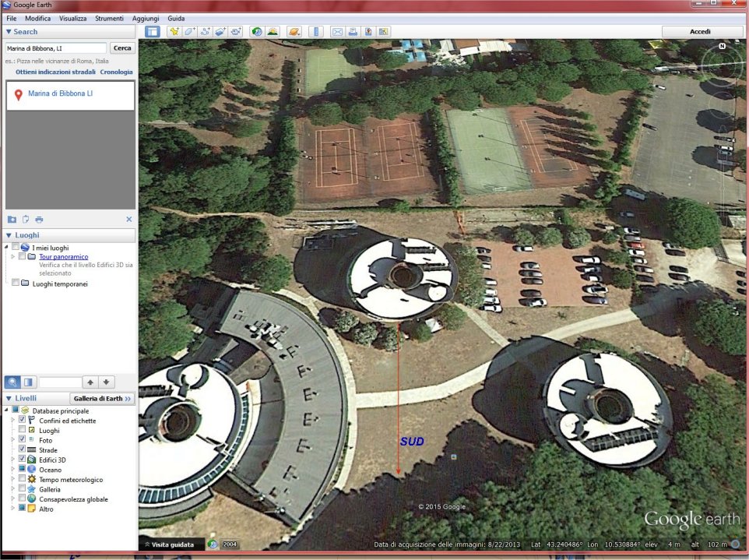
Task: Disable the Strade layer checkbox
Action: 22,449
